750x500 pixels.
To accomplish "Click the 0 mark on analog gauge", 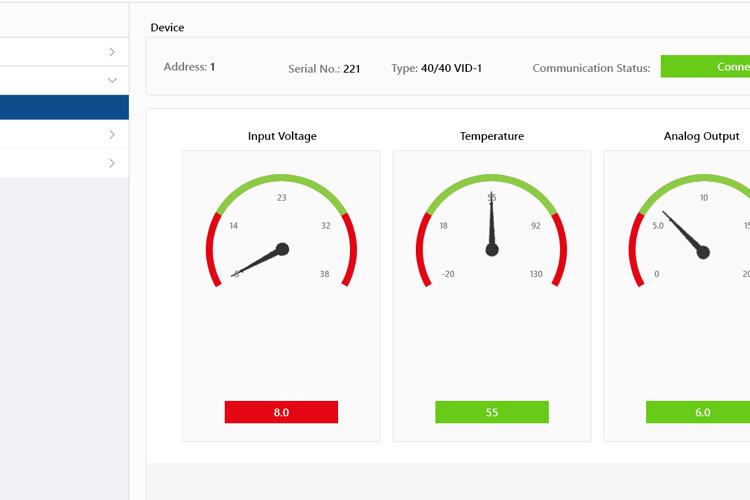I will [x=657, y=274].
